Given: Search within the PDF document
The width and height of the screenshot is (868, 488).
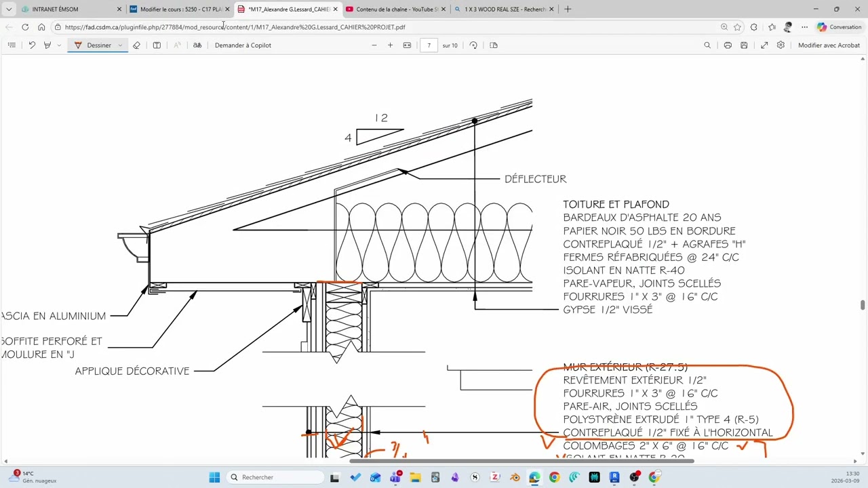Looking at the screenshot, I should (x=707, y=45).
